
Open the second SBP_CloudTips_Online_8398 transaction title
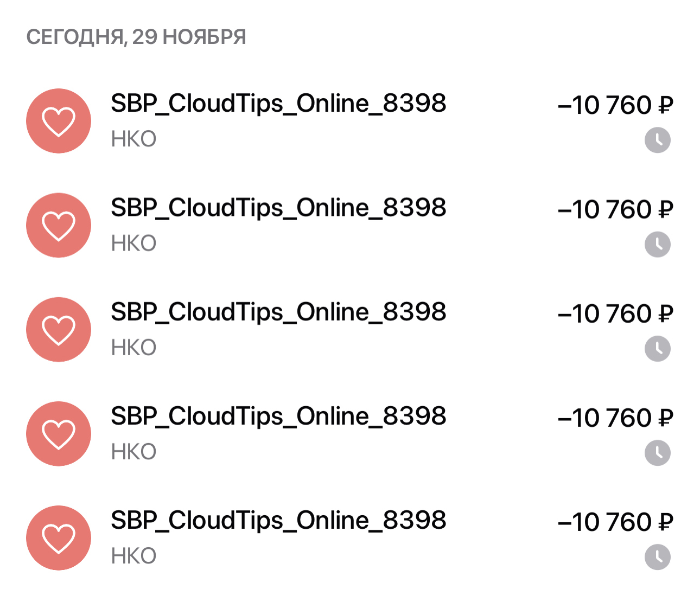click(278, 207)
